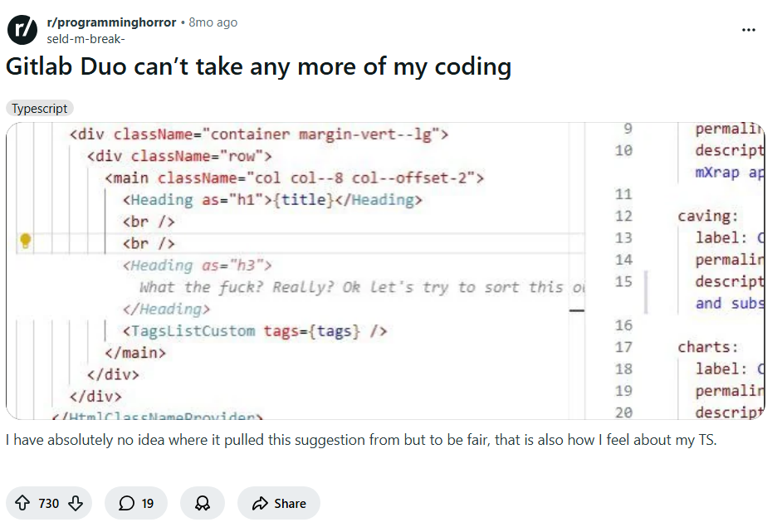
Task: Open the share icon on the Share button
Action: click(x=260, y=503)
